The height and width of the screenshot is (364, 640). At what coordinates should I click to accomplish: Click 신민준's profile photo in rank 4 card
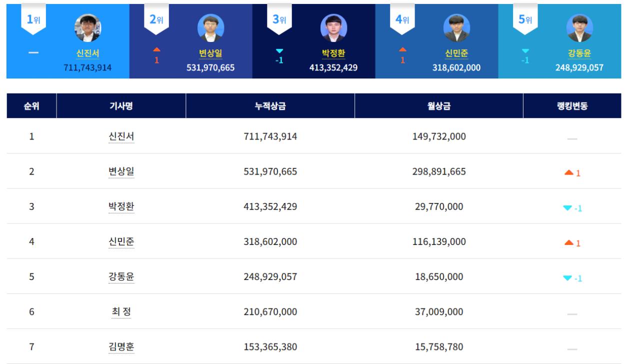(x=456, y=27)
